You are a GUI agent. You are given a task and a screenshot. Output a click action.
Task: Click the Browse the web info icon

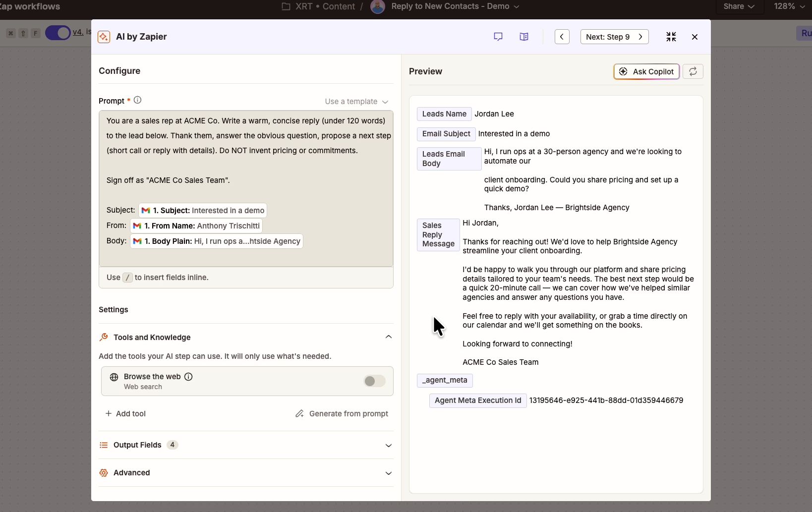pyautogui.click(x=188, y=377)
